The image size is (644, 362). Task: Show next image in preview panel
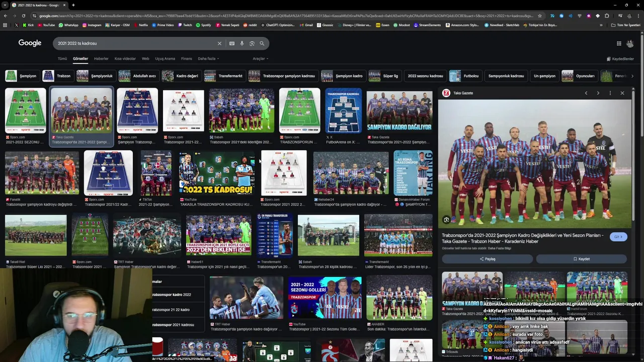point(598,93)
